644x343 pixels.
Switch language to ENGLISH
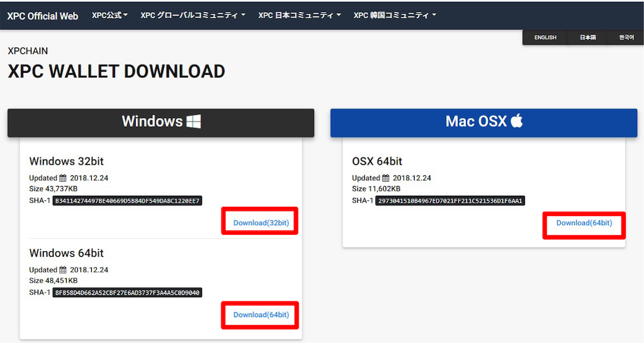coord(545,37)
